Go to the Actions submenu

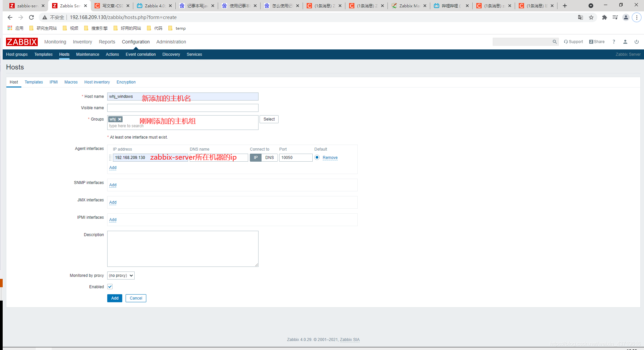coord(112,54)
